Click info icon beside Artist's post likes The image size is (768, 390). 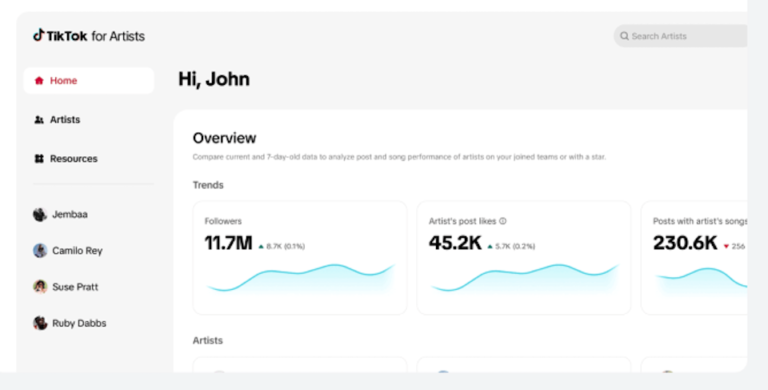[503, 221]
